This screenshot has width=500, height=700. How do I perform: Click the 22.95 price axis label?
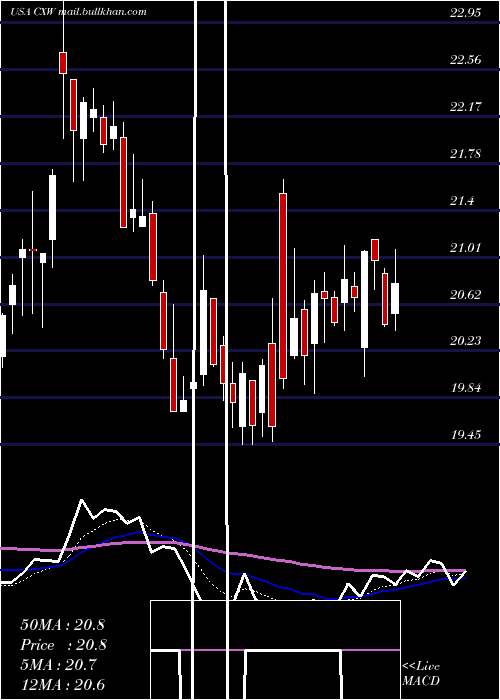(466, 12)
